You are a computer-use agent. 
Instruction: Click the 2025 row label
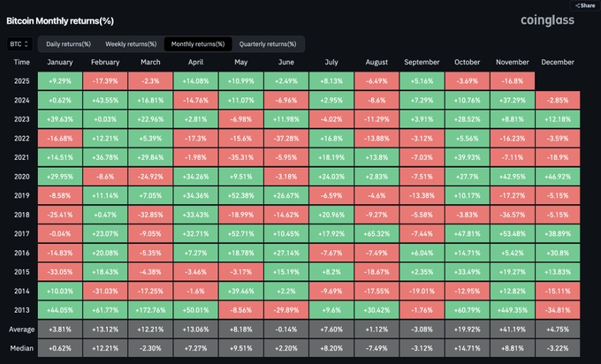[x=21, y=80]
